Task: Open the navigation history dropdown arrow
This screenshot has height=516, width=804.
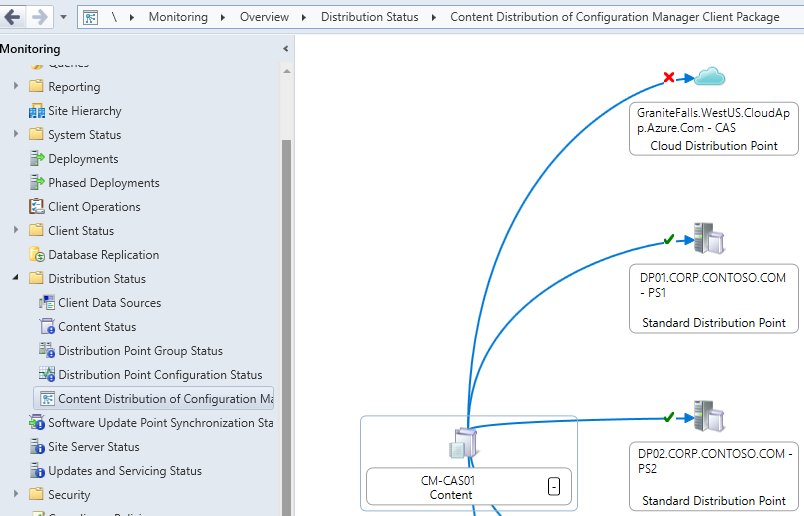Action: coord(64,17)
